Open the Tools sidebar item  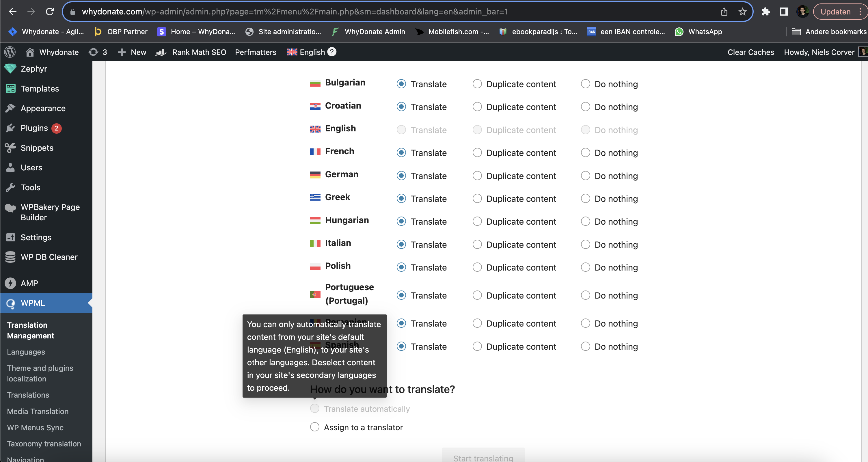click(x=46, y=187)
